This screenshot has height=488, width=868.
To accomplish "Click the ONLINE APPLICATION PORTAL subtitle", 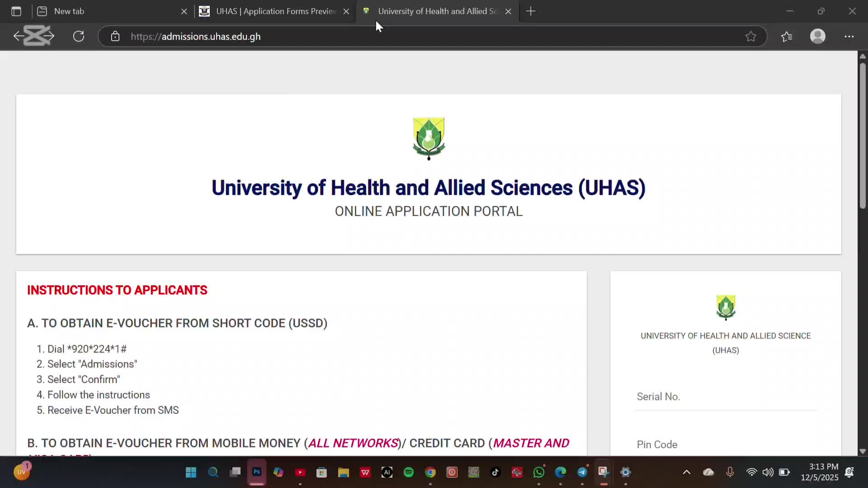I will [429, 211].
